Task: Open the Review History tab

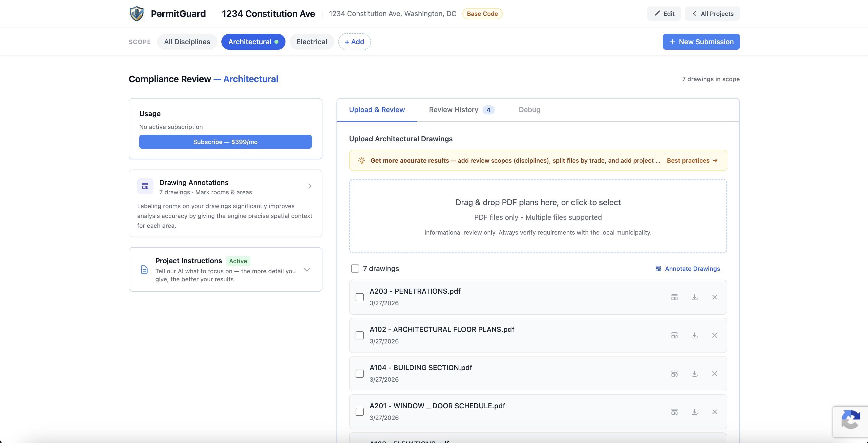Action: 461,110
